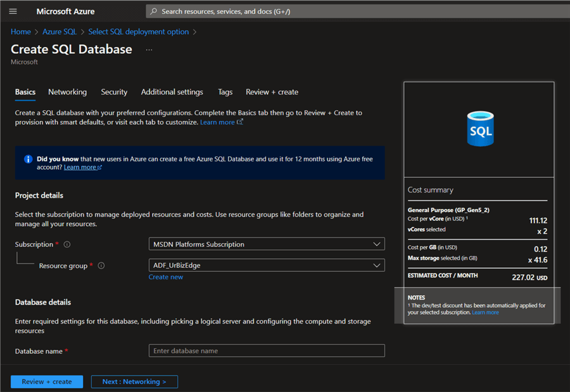Go to the Tags tab
Screen dimensions: 570x392
225,92
